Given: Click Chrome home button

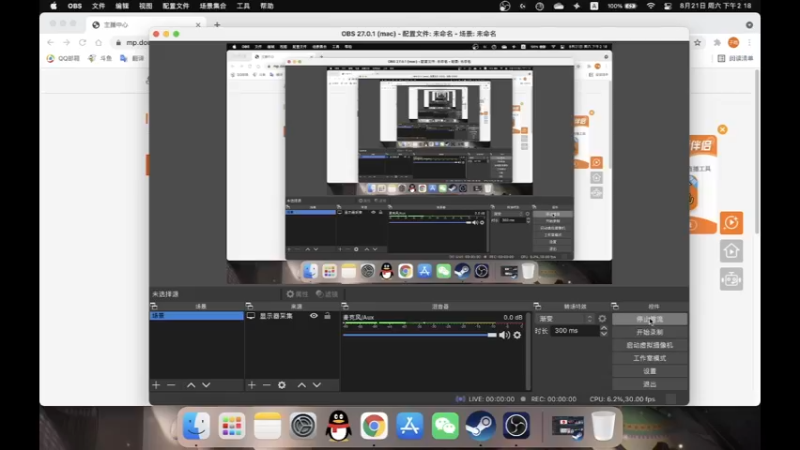Looking at the screenshot, I should click(x=98, y=42).
